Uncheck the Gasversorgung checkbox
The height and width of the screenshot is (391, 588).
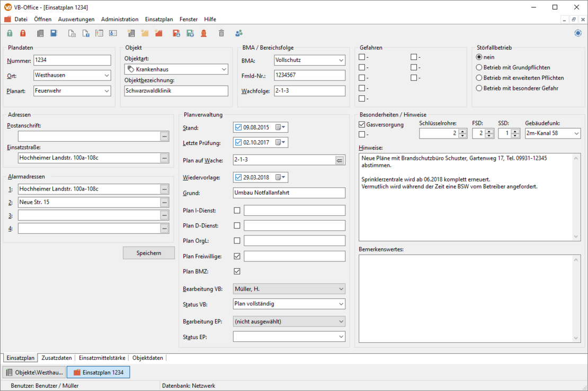362,125
